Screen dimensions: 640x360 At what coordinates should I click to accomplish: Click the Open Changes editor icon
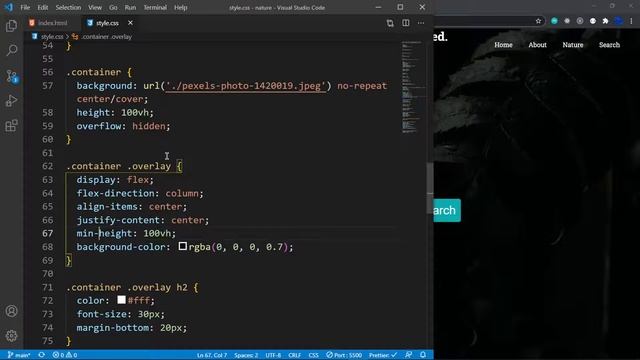click(390, 23)
